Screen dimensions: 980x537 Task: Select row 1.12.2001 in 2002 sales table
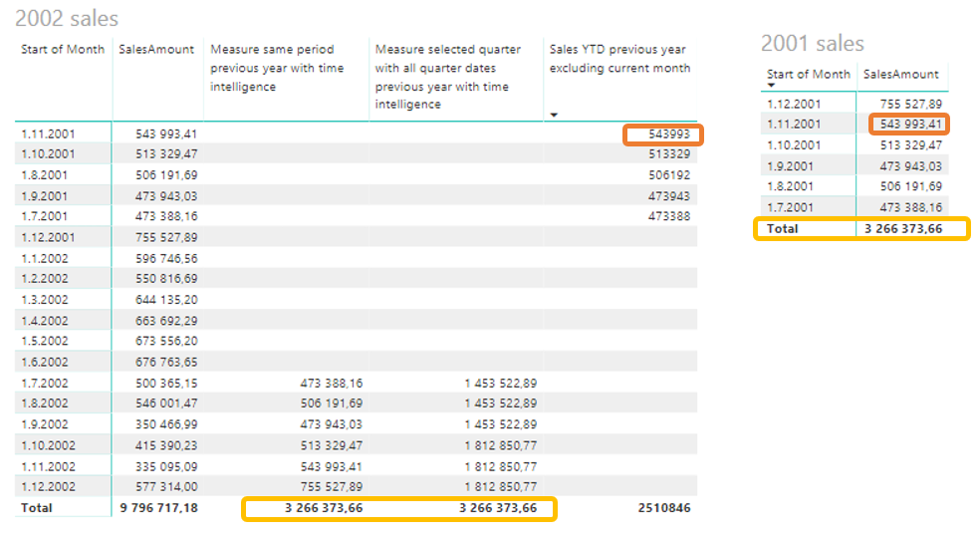coord(356,237)
